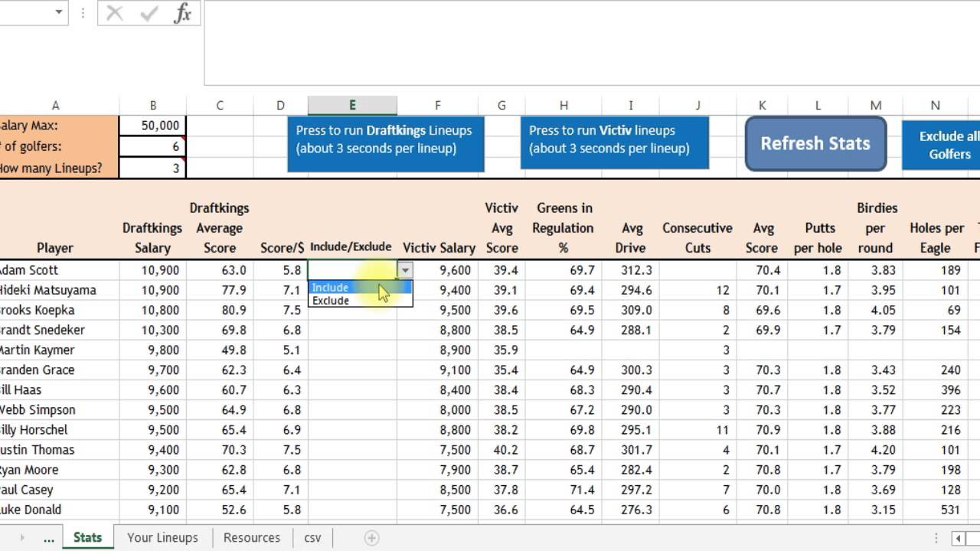Screen dimensions: 980x551
Task: Click the horizontal scrollbar left arrow
Action: 958,538
